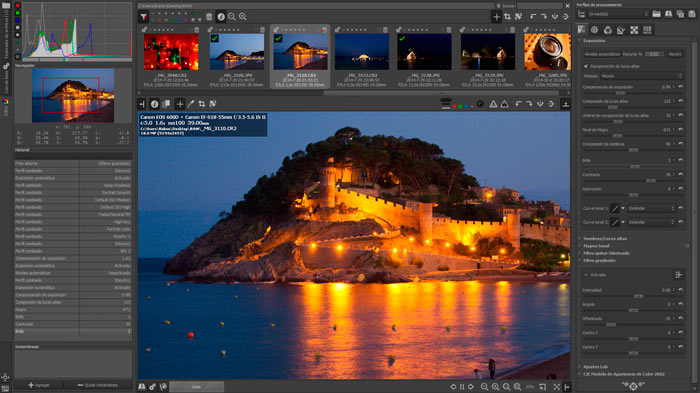700x393 pixels.
Task: Save current processing profile
Action: pos(668,14)
